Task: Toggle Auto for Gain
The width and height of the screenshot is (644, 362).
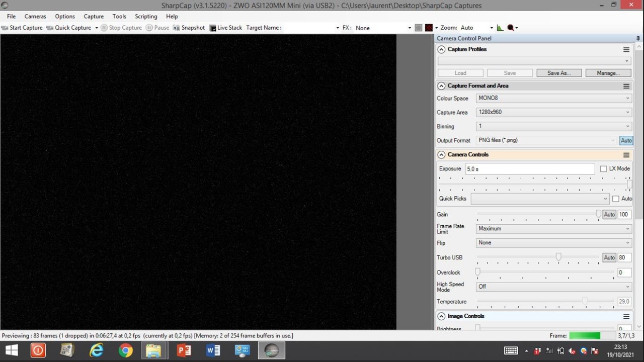Action: pyautogui.click(x=609, y=215)
